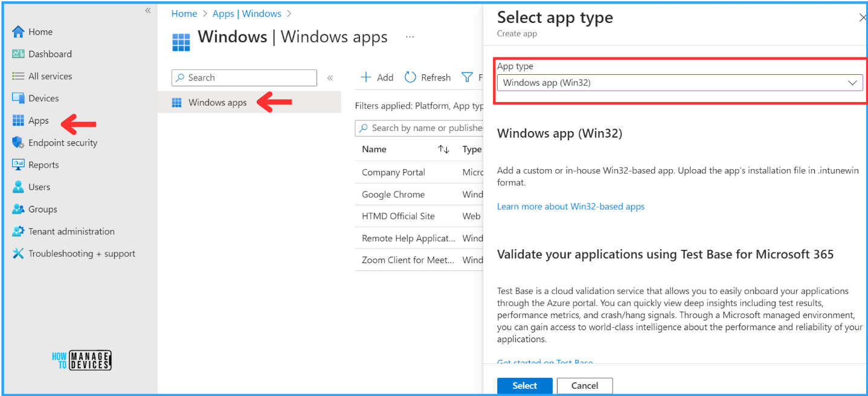Open Home in the sidebar
This screenshot has width=868, height=396.
click(x=40, y=32)
